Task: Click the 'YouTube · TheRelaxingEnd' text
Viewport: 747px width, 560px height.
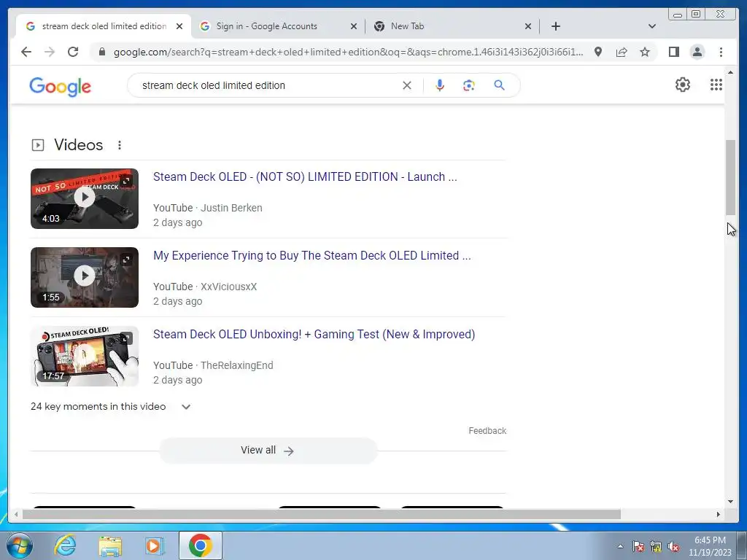Action: (213, 366)
